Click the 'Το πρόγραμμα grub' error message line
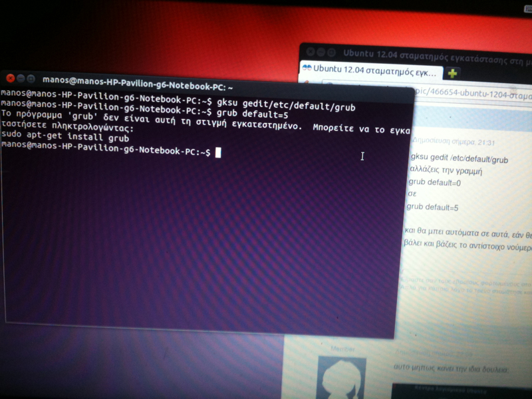 [x=205, y=122]
